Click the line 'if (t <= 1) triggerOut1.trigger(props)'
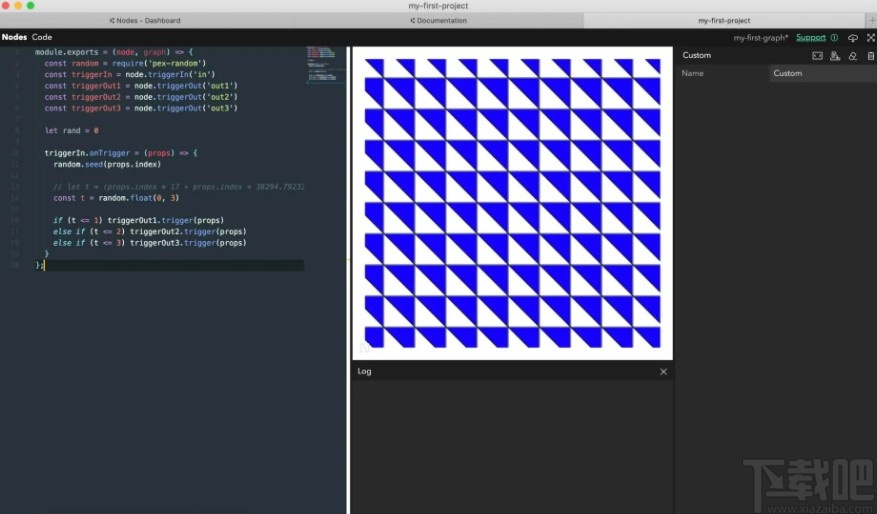Screen dimensions: 877x514 pos(138,220)
